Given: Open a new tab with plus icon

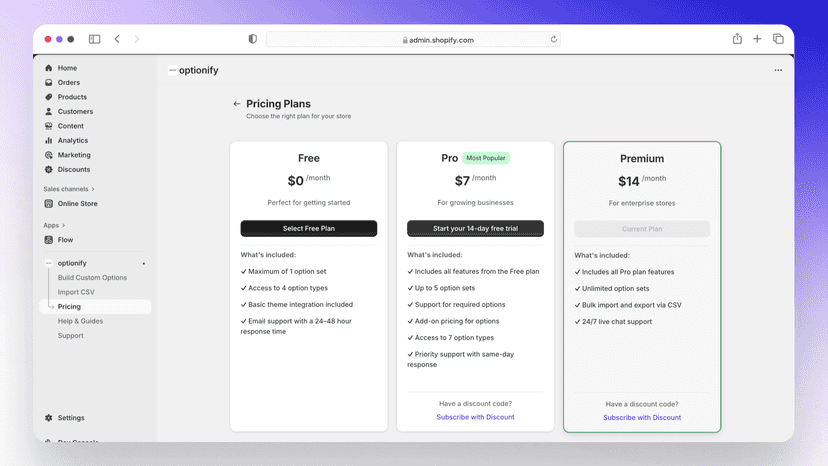Looking at the screenshot, I should (757, 39).
